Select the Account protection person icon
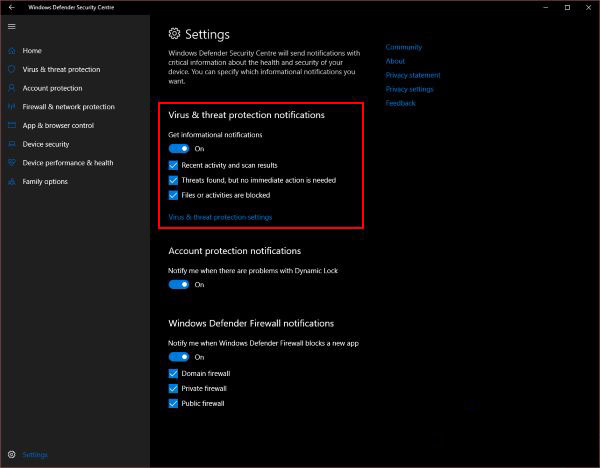Viewport: 600px width, 468px height. pos(11,88)
